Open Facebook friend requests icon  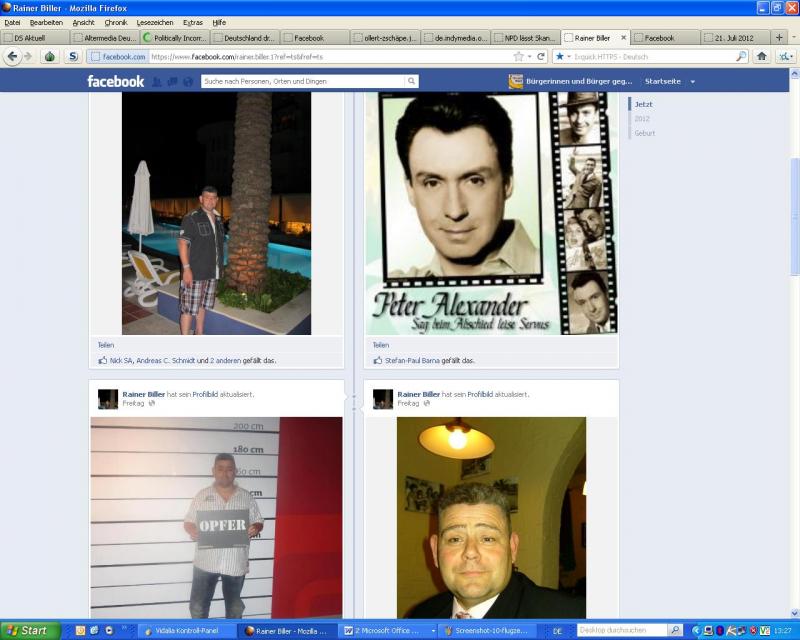[157, 82]
